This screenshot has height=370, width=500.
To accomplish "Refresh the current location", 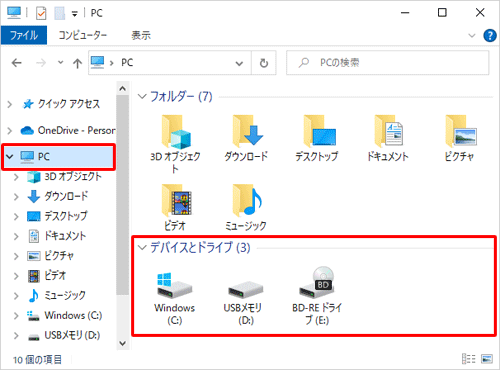I will click(264, 63).
